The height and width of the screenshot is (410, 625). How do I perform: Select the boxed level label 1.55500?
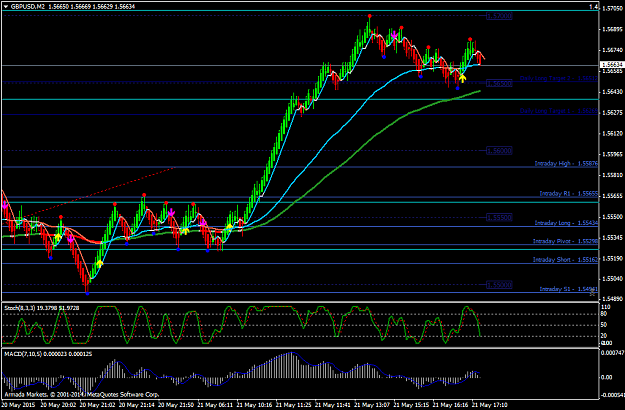coord(499,218)
